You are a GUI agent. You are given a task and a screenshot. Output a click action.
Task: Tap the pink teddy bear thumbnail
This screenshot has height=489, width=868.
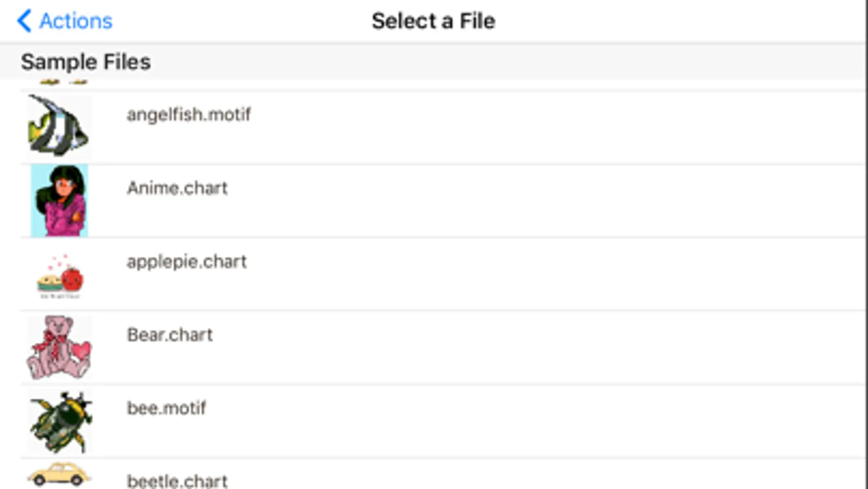59,347
